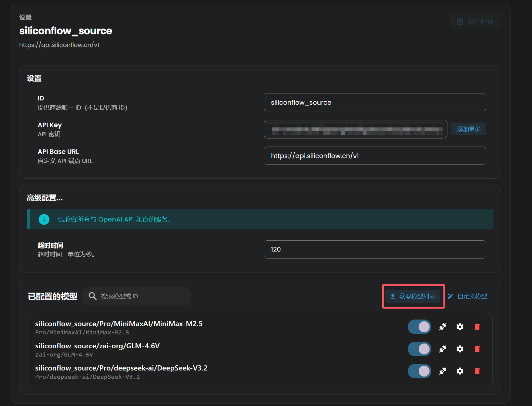Click the header URL https://api.siliconflow.cn/v1
This screenshot has height=406, width=532.
59,45
